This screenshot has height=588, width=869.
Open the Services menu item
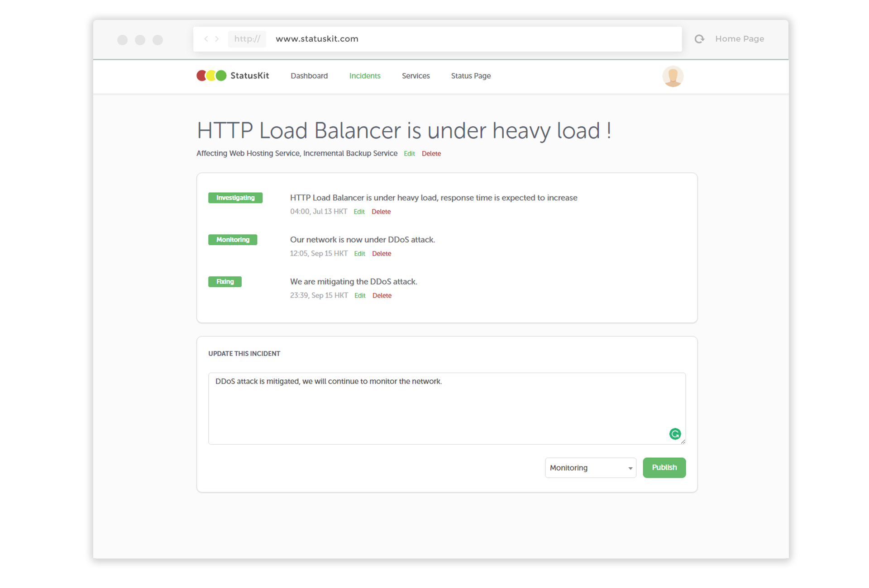coord(415,76)
